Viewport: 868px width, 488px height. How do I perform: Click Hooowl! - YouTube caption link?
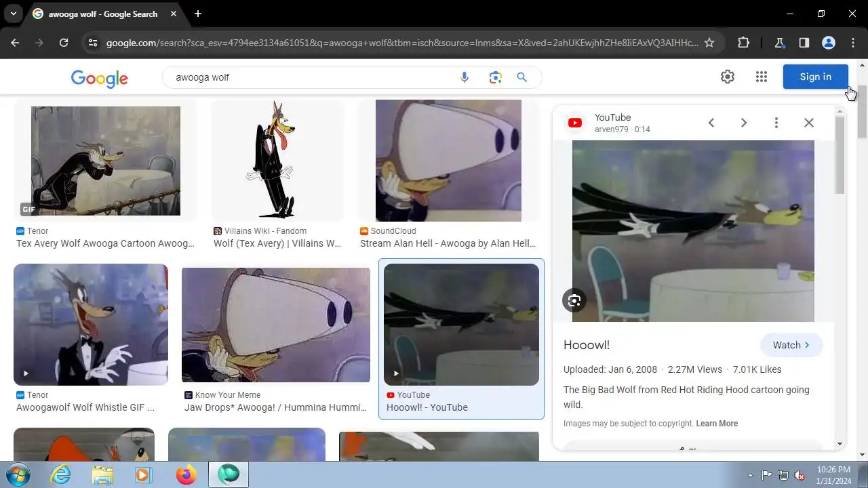427,407
